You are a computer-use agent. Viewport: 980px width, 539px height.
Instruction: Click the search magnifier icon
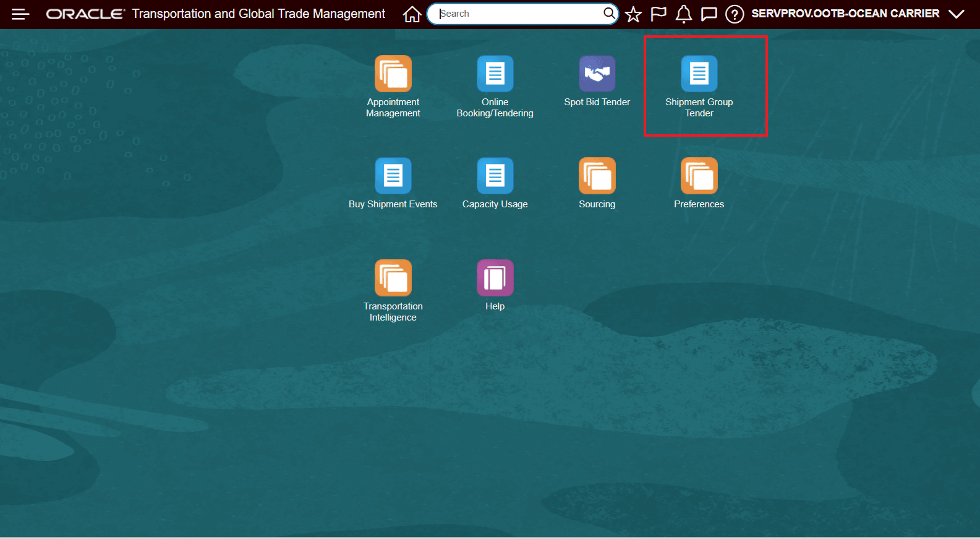pyautogui.click(x=609, y=13)
